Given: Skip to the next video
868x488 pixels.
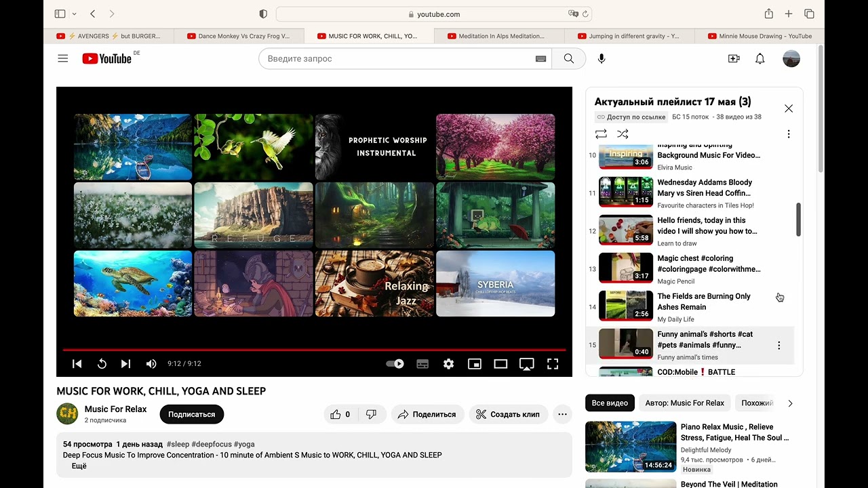Looking at the screenshot, I should tap(125, 364).
